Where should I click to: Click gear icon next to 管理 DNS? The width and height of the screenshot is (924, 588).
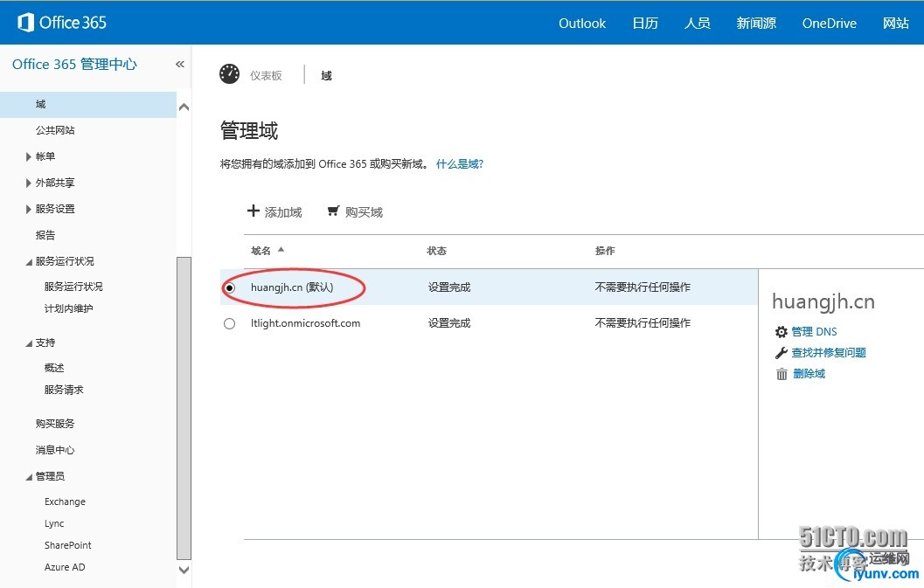(x=782, y=332)
